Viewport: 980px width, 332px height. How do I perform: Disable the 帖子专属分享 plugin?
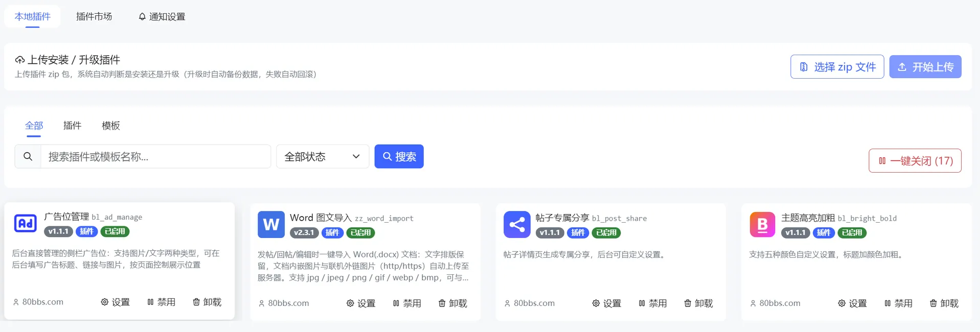653,303
